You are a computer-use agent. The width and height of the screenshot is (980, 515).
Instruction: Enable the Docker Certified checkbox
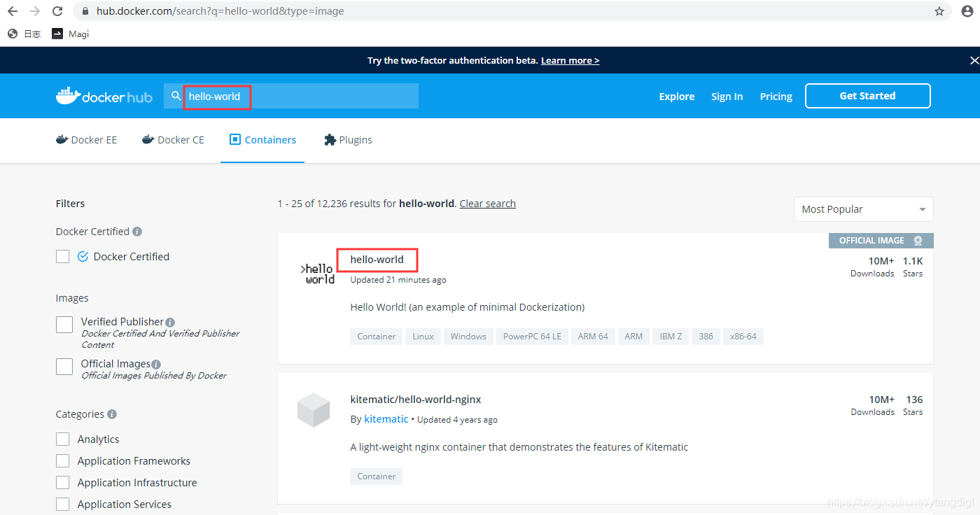coord(63,257)
